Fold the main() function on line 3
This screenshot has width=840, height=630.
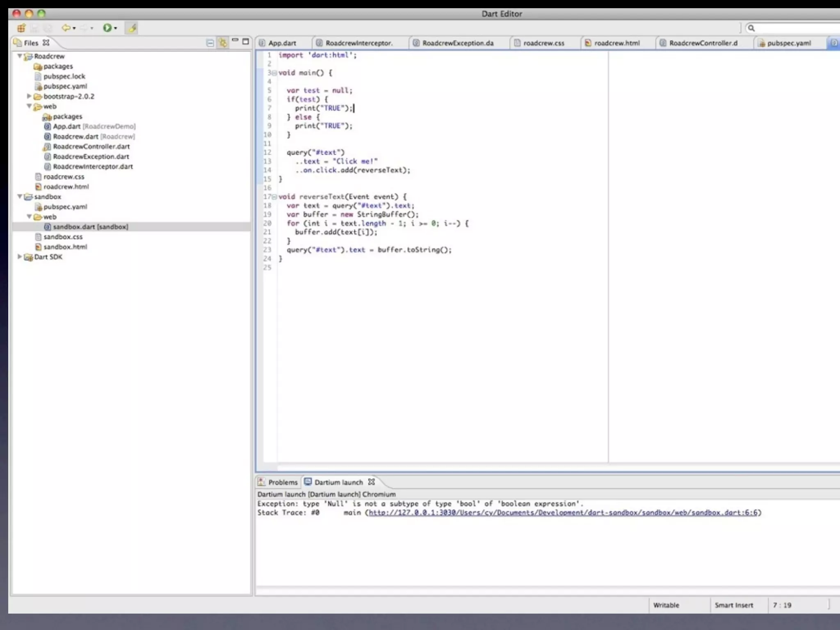click(x=274, y=73)
